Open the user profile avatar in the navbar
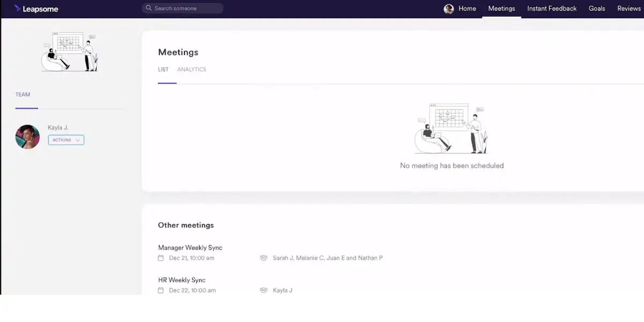The width and height of the screenshot is (644, 322). (449, 9)
